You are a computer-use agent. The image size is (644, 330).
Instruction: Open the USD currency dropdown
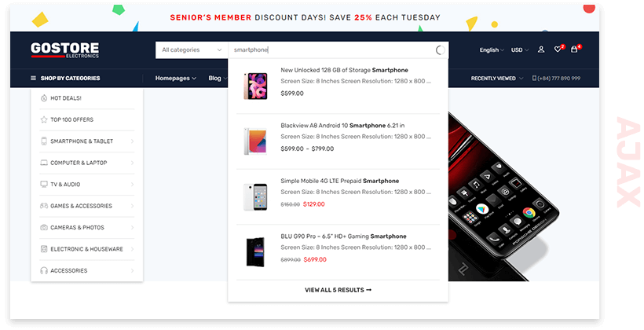coord(520,50)
